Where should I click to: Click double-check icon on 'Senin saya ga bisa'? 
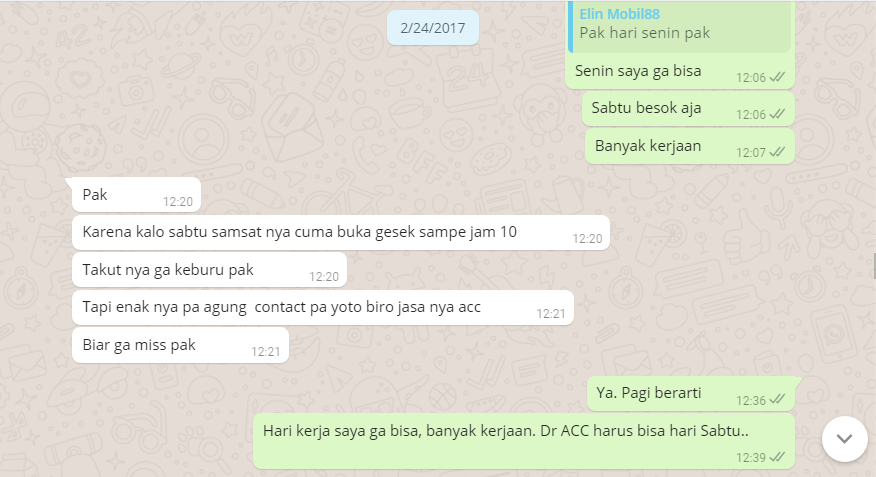777,77
